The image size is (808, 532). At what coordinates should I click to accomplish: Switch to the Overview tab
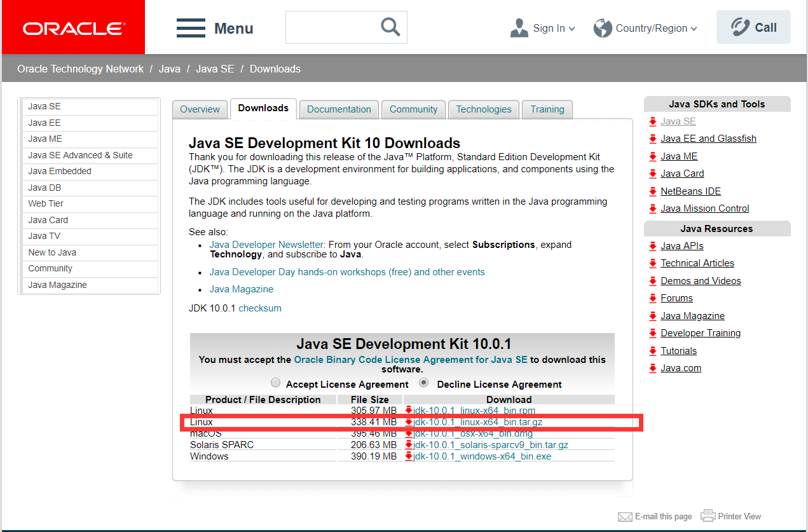pyautogui.click(x=200, y=109)
